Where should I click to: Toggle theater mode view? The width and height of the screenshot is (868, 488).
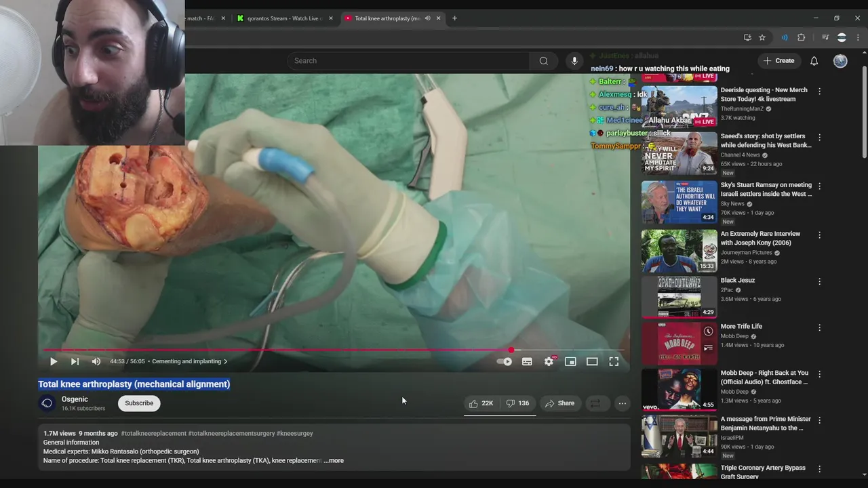(592, 362)
